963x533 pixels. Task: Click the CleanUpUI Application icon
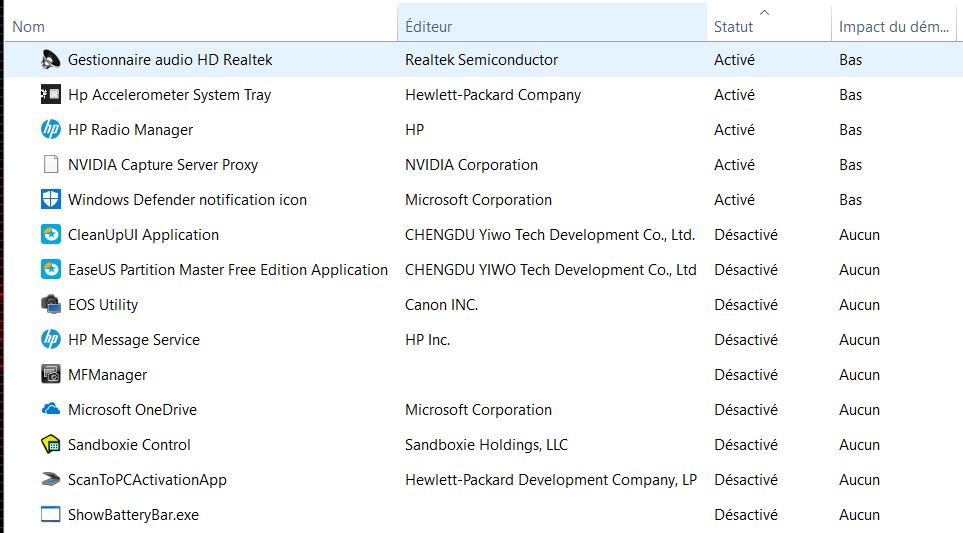[51, 235]
